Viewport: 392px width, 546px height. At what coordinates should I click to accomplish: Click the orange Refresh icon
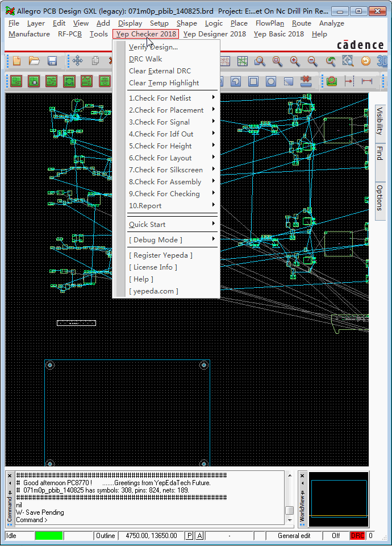tap(365, 61)
